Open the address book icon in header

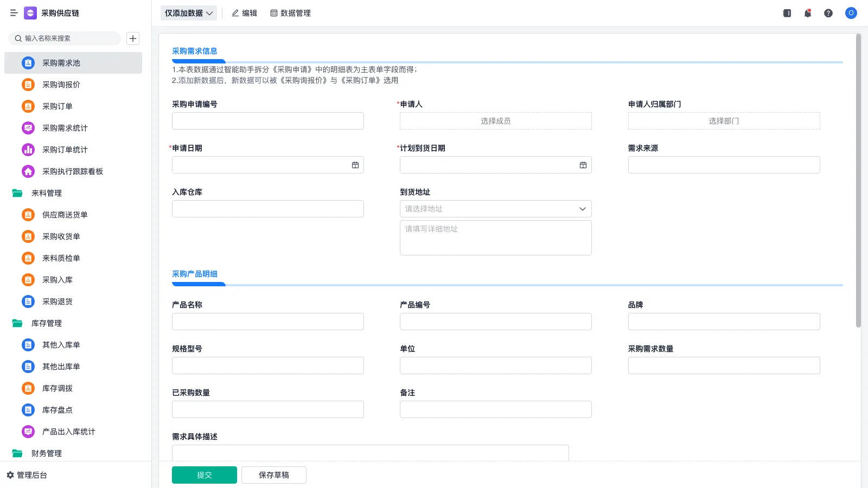787,13
